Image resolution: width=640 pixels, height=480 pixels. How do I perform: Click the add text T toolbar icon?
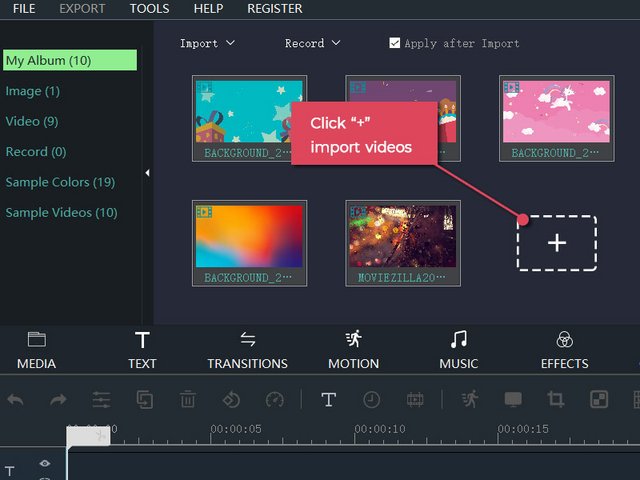329,400
